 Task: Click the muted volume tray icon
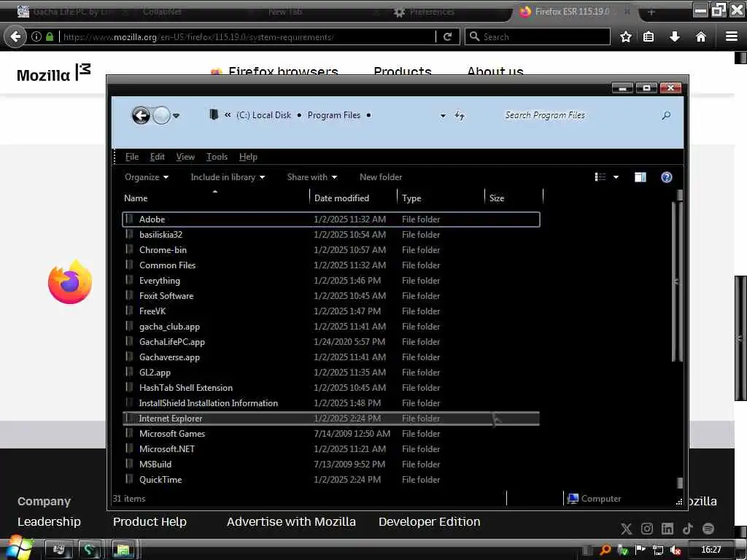click(x=676, y=550)
